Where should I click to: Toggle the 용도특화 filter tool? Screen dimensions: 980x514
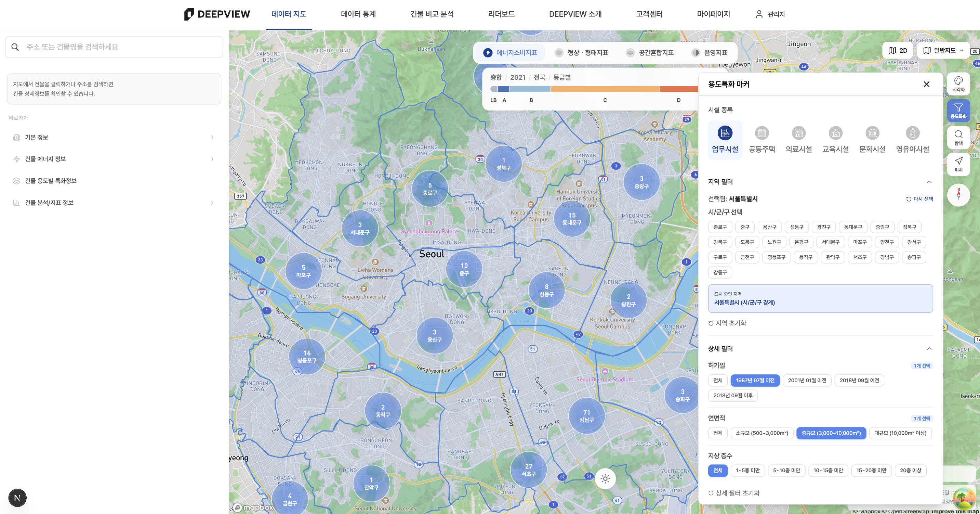click(958, 111)
